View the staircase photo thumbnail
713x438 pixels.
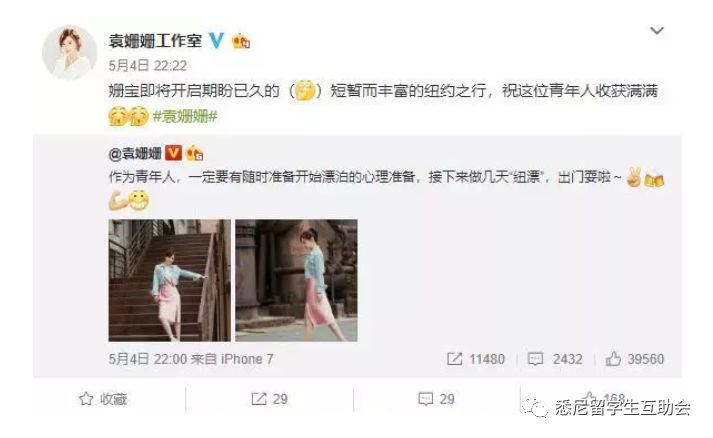click(x=170, y=280)
